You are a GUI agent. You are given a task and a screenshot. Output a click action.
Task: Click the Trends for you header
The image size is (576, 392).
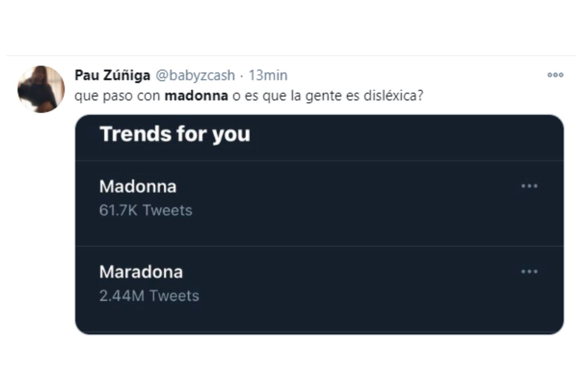tap(175, 134)
